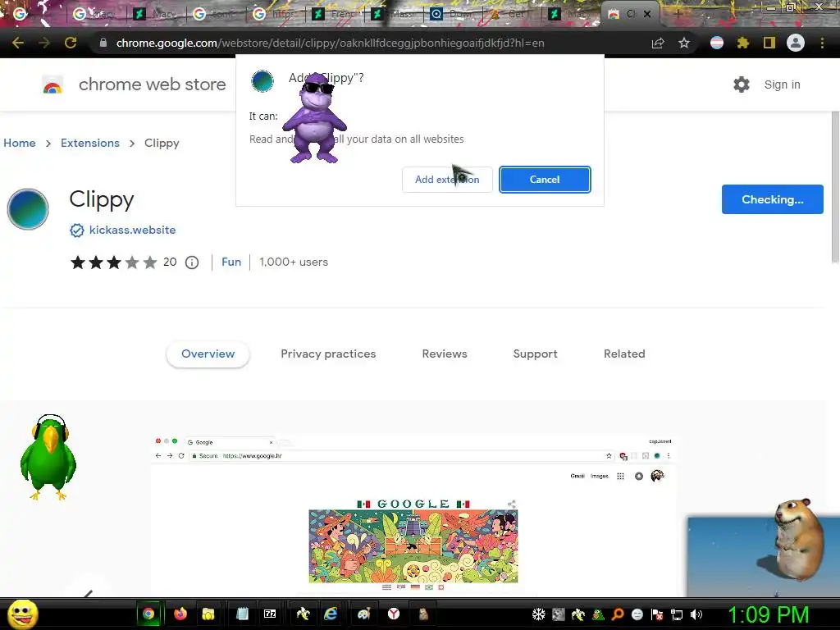Click the volume speaker tray icon
Screen dimensions: 840x630
point(696,614)
